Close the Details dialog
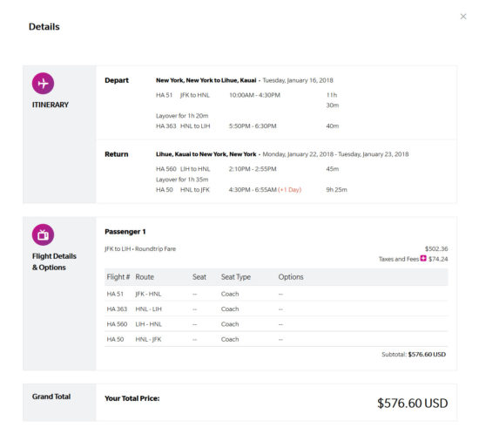 click(x=463, y=17)
